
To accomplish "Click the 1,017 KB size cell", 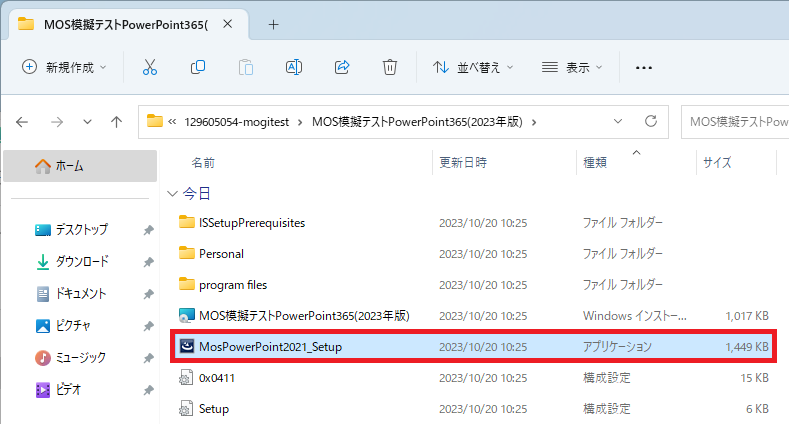I will point(747,316).
